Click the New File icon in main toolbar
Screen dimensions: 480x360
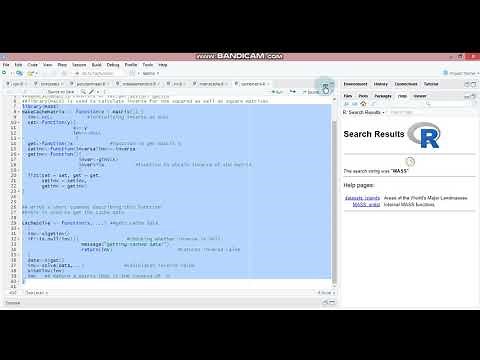click(x=4, y=73)
